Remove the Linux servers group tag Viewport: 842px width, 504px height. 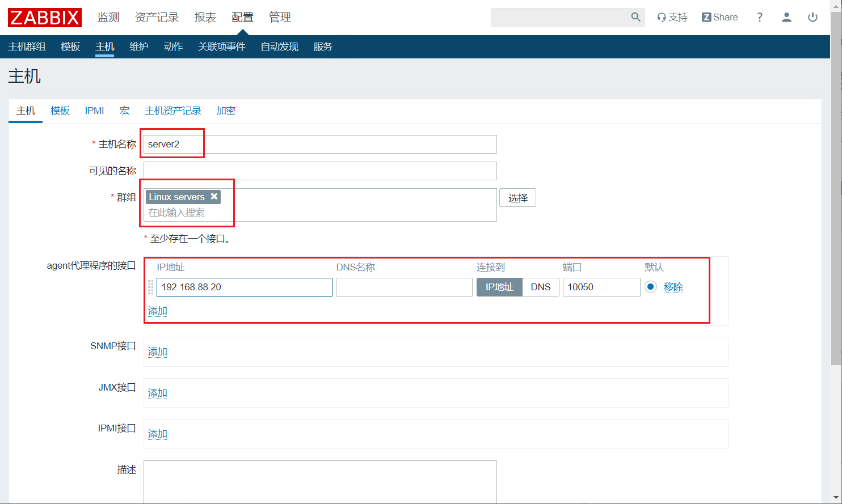214,196
